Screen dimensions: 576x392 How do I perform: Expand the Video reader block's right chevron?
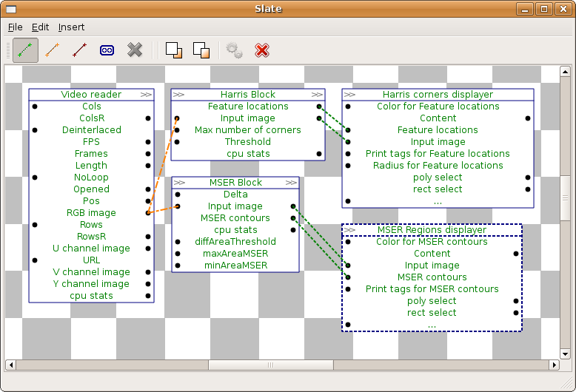[146, 95]
